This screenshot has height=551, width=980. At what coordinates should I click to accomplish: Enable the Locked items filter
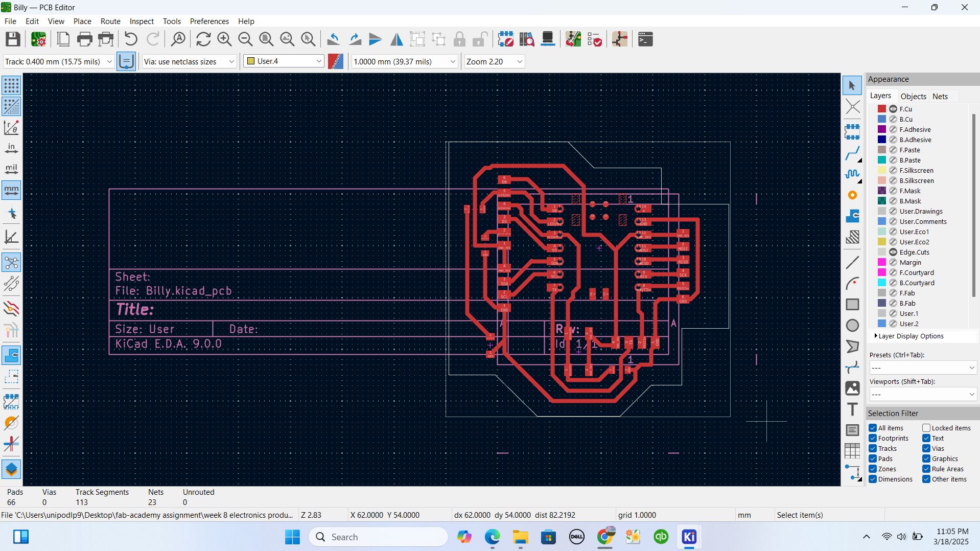926,428
